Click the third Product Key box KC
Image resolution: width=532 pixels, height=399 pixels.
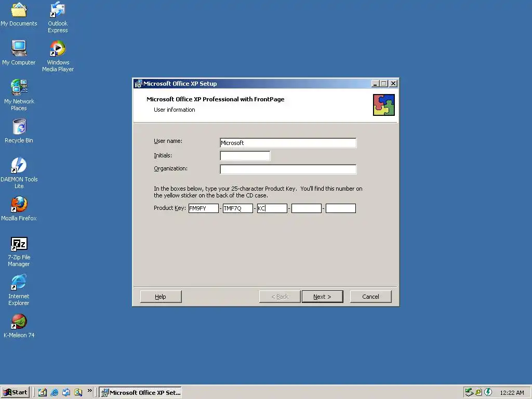[272, 208]
